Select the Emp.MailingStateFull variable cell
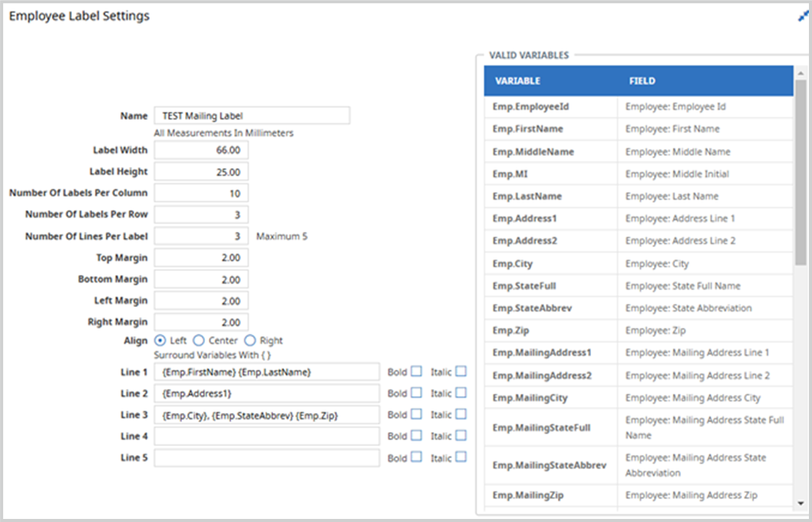 click(x=551, y=428)
